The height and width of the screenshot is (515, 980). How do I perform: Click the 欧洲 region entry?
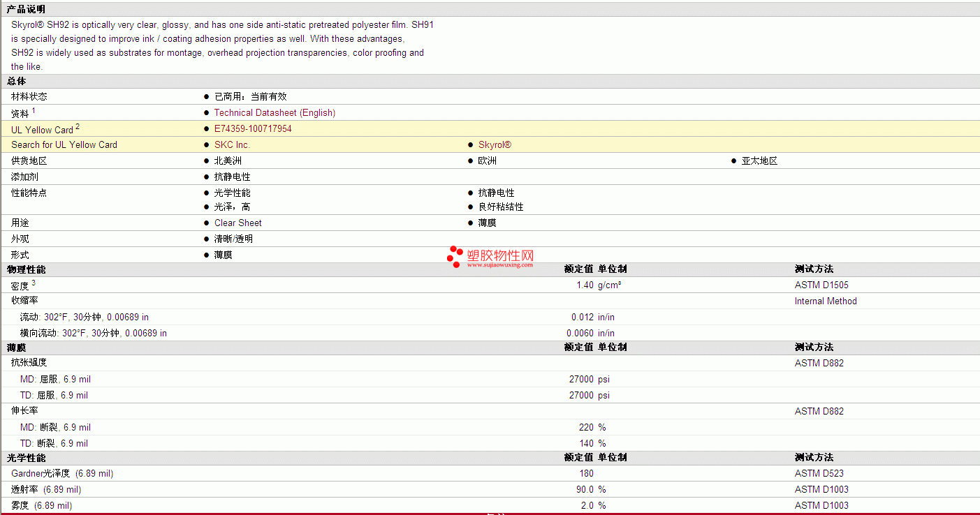coord(488,161)
